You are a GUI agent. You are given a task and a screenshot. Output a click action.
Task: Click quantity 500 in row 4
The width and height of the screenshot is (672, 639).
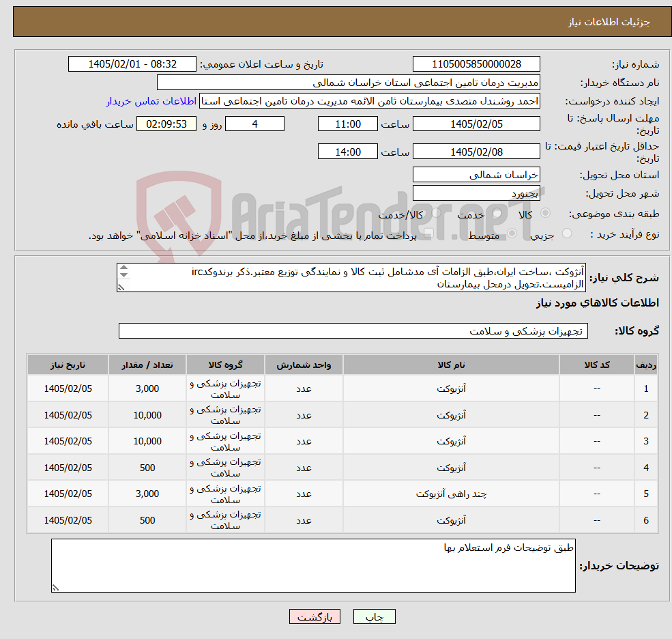147,468
